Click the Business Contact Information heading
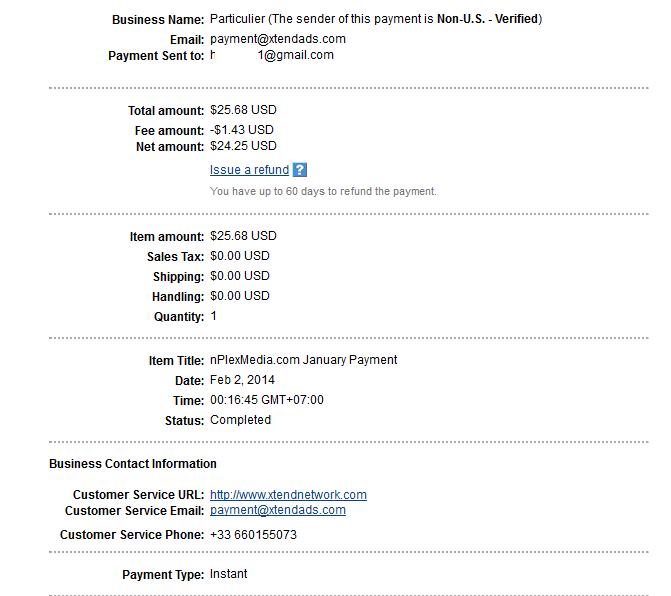 [133, 464]
